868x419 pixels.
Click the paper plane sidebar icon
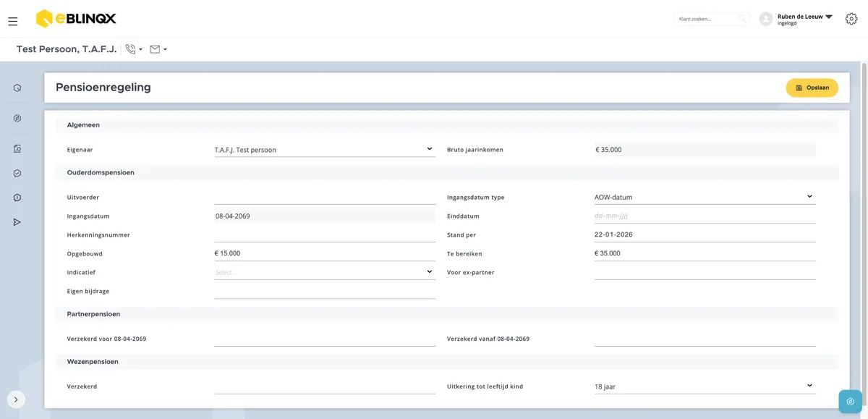click(x=17, y=222)
